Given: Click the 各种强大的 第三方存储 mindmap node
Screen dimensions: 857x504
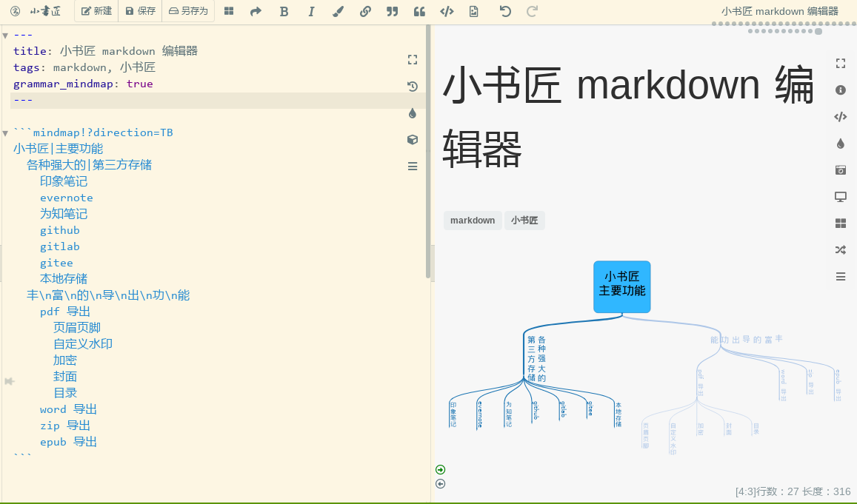Looking at the screenshot, I should point(536,359).
